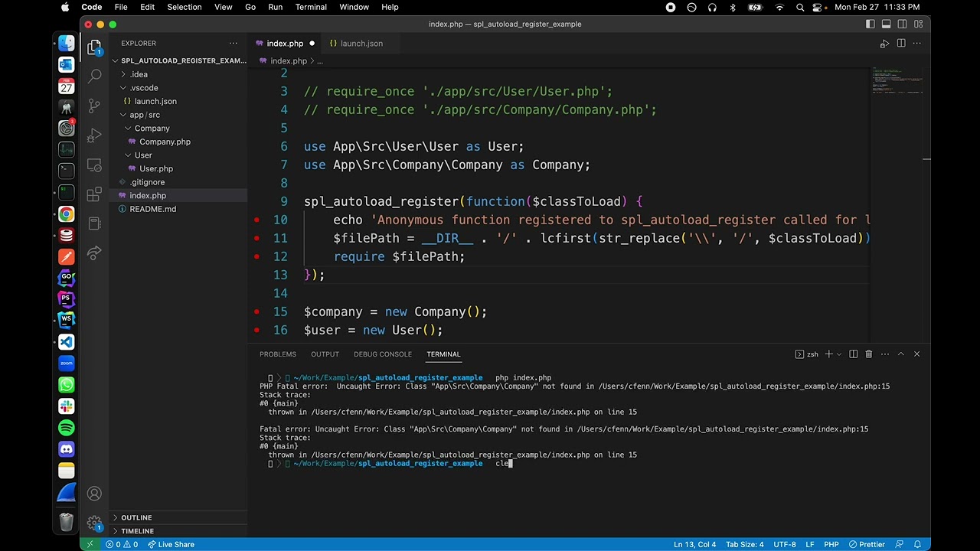Image resolution: width=980 pixels, height=551 pixels.
Task: Click errors and warnings count in status bar
Action: click(x=122, y=544)
